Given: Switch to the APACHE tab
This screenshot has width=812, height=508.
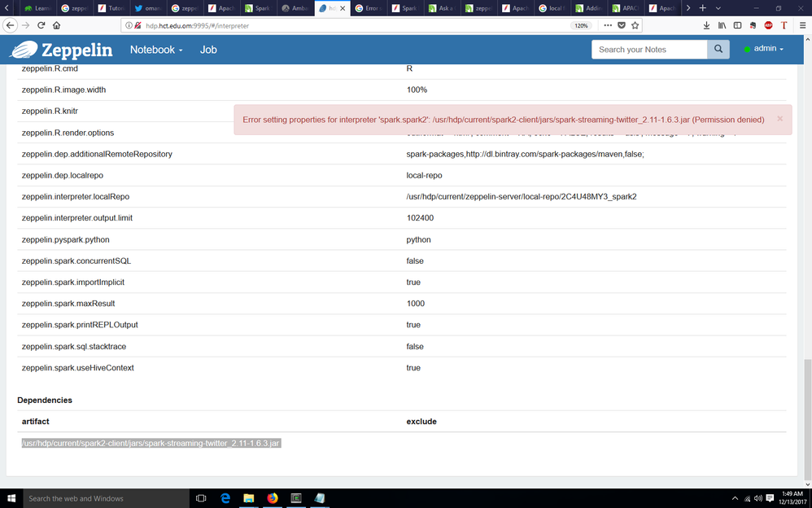Looking at the screenshot, I should 626,8.
